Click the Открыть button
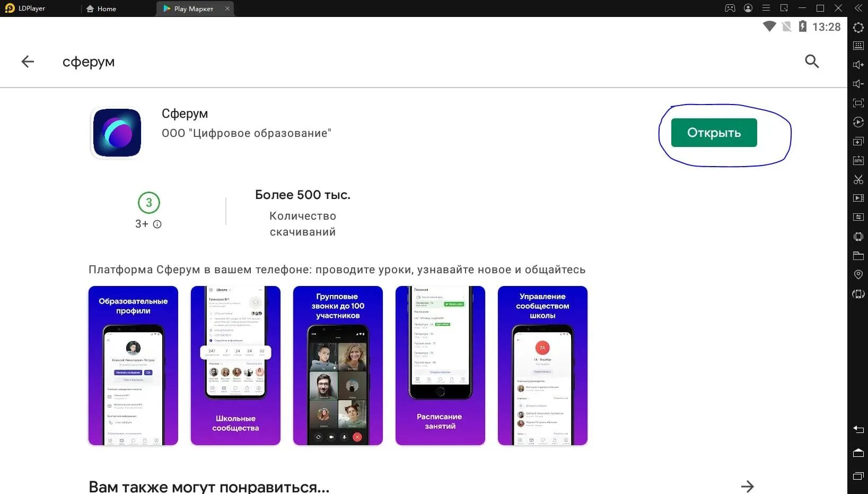868x494 pixels. click(714, 133)
